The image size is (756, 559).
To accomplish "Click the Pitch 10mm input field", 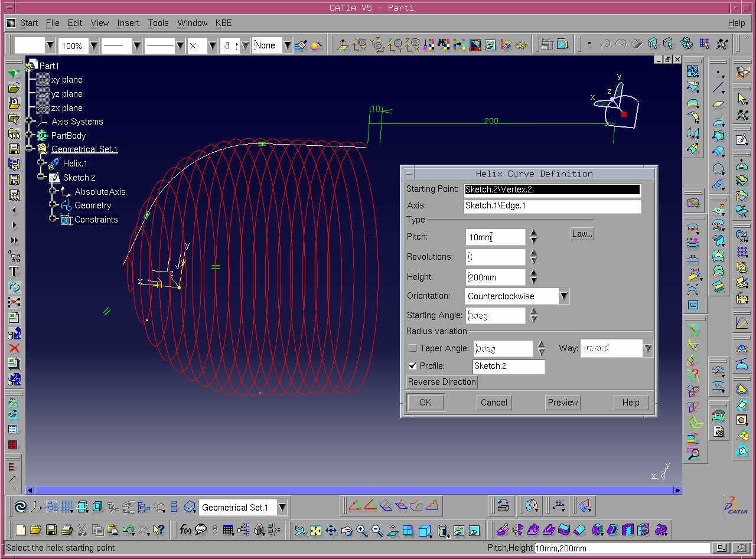I will click(495, 237).
